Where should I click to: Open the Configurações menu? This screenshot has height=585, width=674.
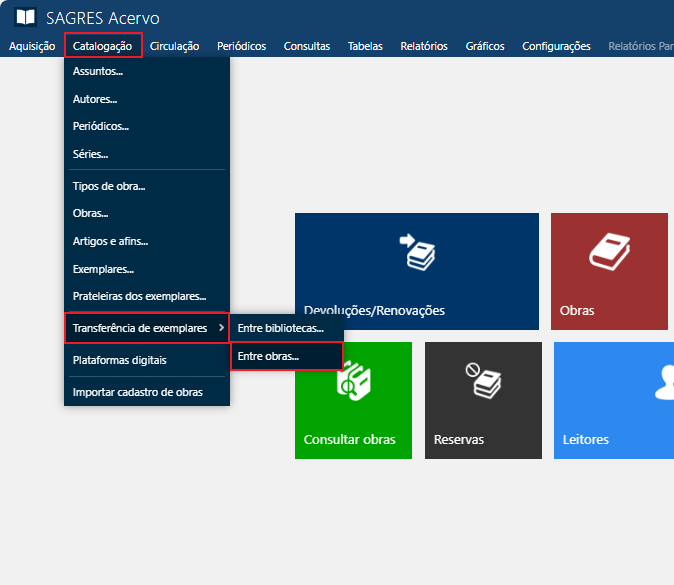[x=557, y=46]
